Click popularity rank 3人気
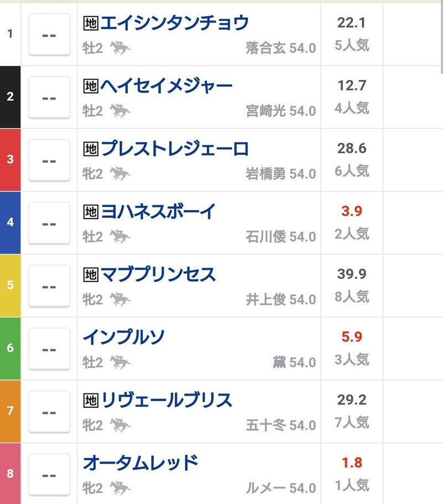This screenshot has height=504, width=443. 352,360
